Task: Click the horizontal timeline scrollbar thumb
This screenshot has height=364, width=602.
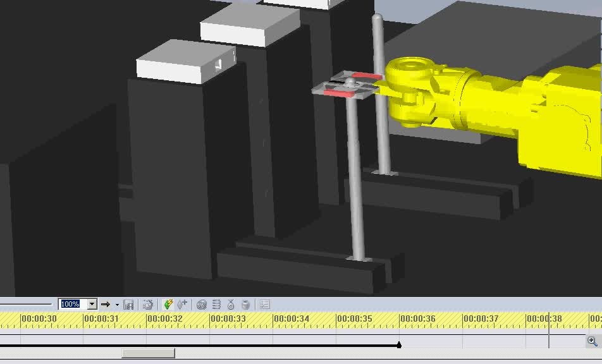Action: tap(148, 353)
